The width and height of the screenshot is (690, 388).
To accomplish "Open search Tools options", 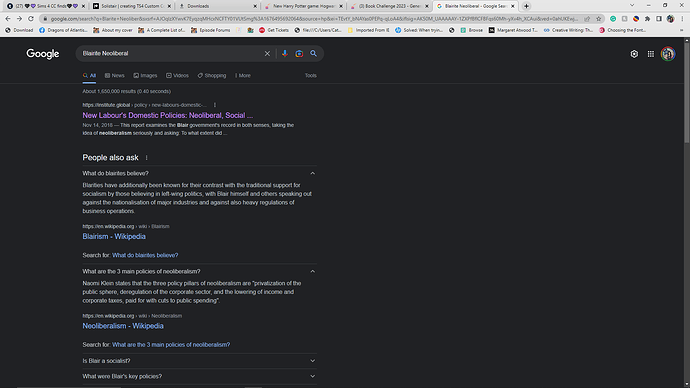I will point(311,76).
